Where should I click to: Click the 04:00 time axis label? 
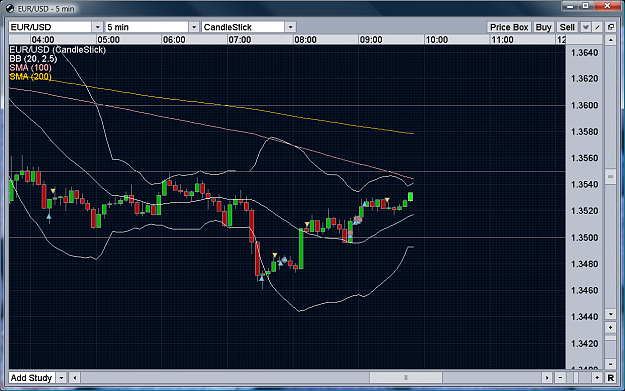[x=43, y=40]
